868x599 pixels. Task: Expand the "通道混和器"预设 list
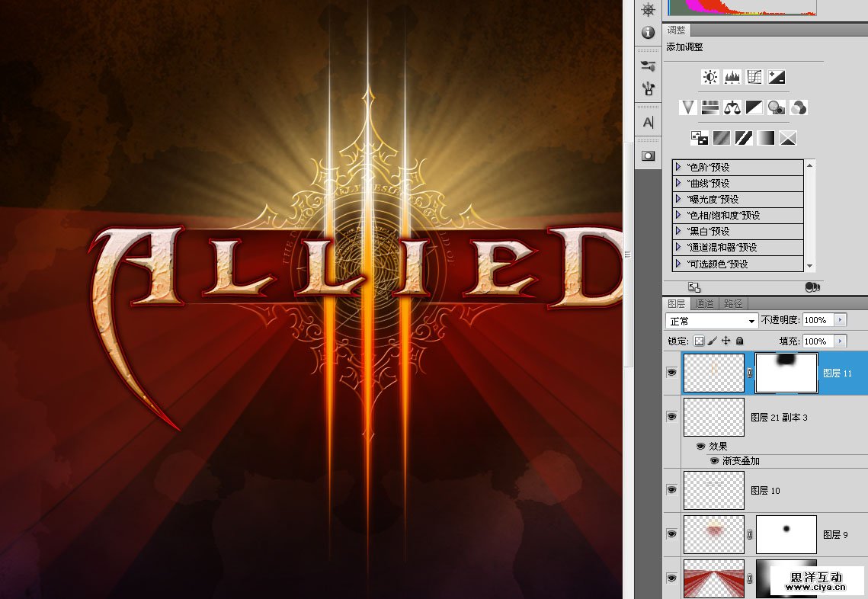pos(678,247)
